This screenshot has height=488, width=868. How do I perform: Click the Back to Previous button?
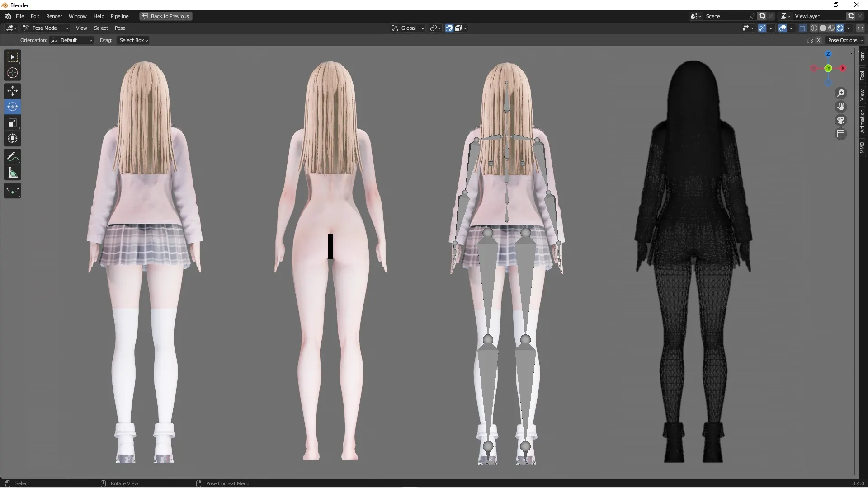coord(165,16)
